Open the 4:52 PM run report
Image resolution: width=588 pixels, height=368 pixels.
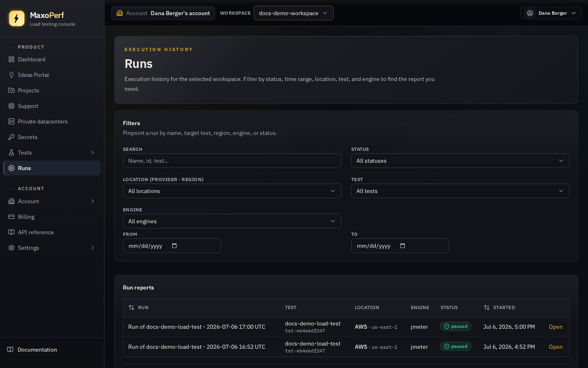click(x=555, y=347)
